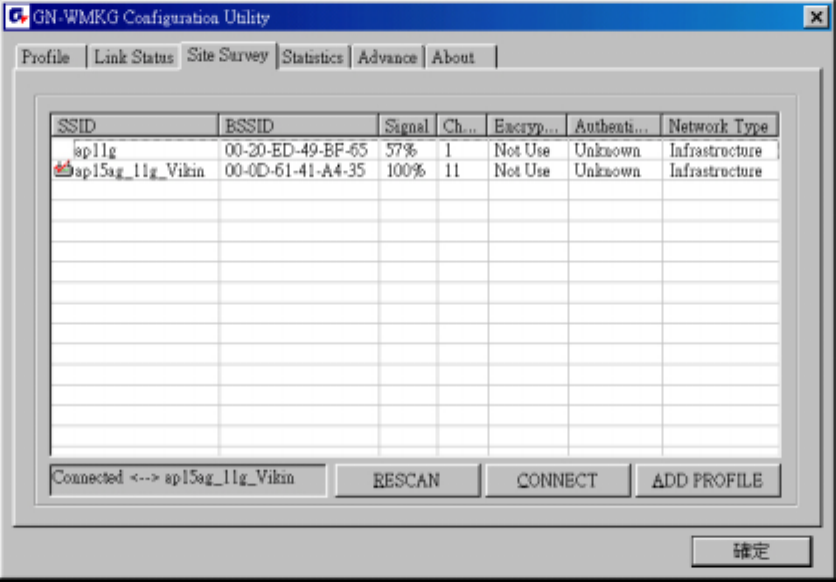Viewport: 836px width, 582px height.
Task: Select the Site Survey tab
Action: pos(228,55)
